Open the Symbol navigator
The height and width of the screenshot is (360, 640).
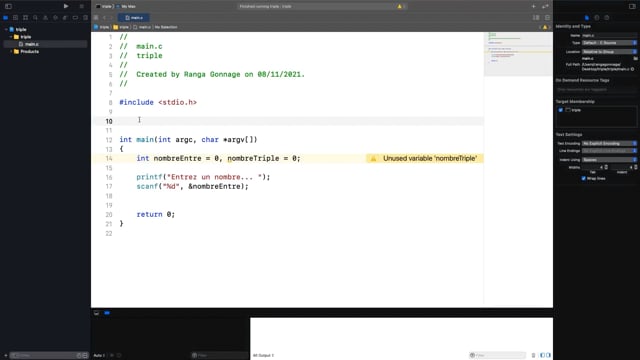coord(25,18)
